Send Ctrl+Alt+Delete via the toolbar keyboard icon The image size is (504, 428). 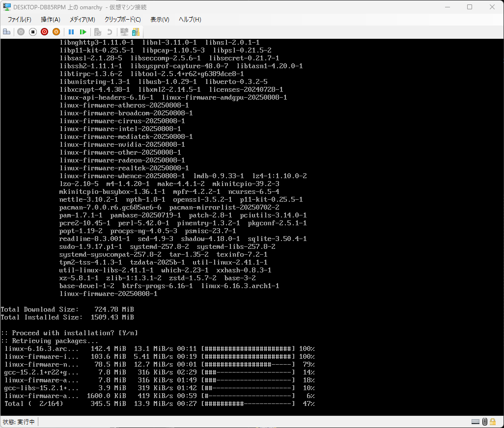(x=7, y=32)
